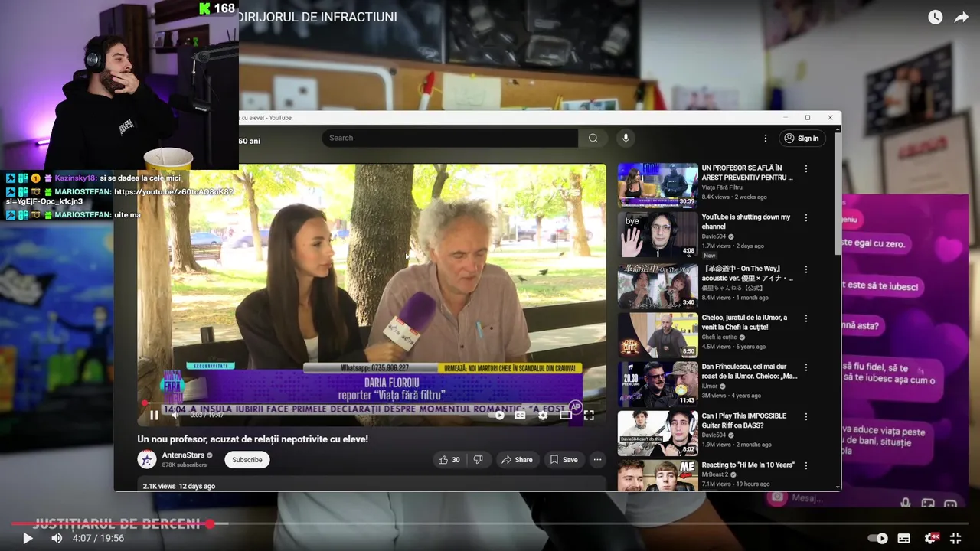The width and height of the screenshot is (980, 551).
Task: Open thumbnail of UN PROFESOR SE AFLĂ video
Action: coord(658,185)
